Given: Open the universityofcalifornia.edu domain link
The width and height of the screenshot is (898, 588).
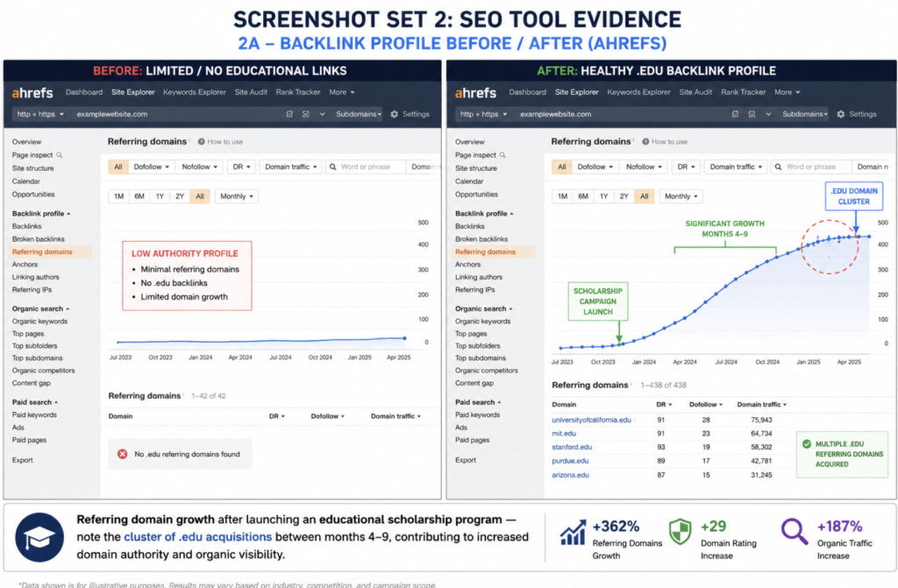Looking at the screenshot, I should pos(591,420).
